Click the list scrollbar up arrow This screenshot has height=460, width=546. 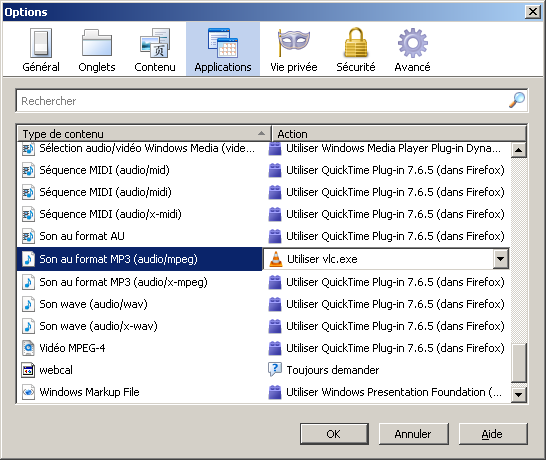pos(518,150)
